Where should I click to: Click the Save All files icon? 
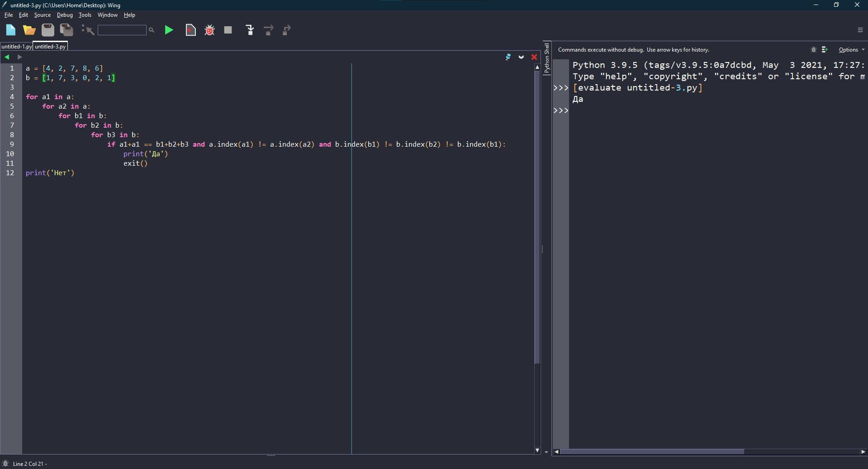(x=66, y=30)
